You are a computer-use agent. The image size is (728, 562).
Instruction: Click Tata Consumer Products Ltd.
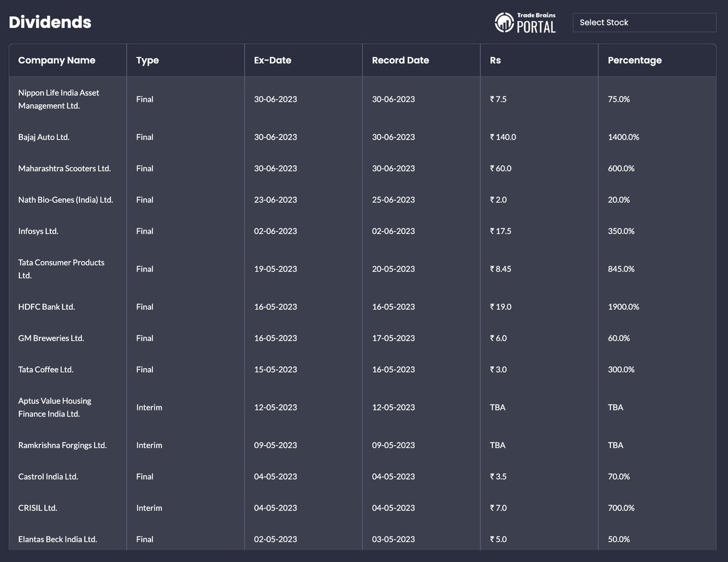[61, 269]
